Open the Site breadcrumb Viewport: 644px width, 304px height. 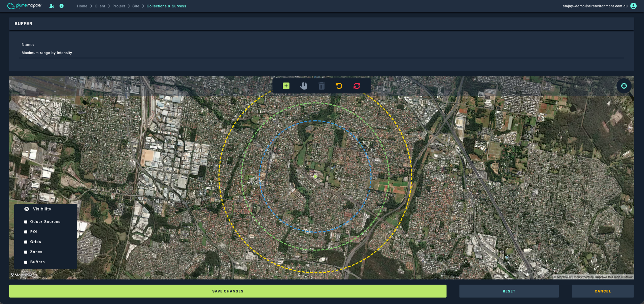[x=136, y=6]
